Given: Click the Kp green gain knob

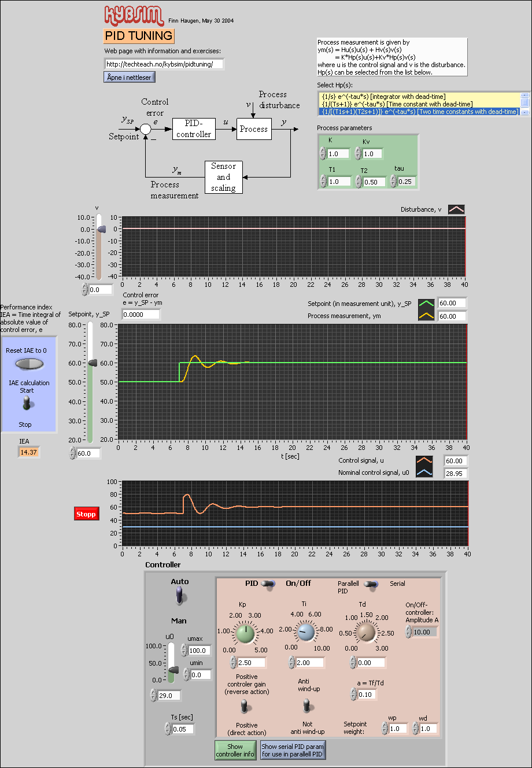Looking at the screenshot, I should [245, 633].
